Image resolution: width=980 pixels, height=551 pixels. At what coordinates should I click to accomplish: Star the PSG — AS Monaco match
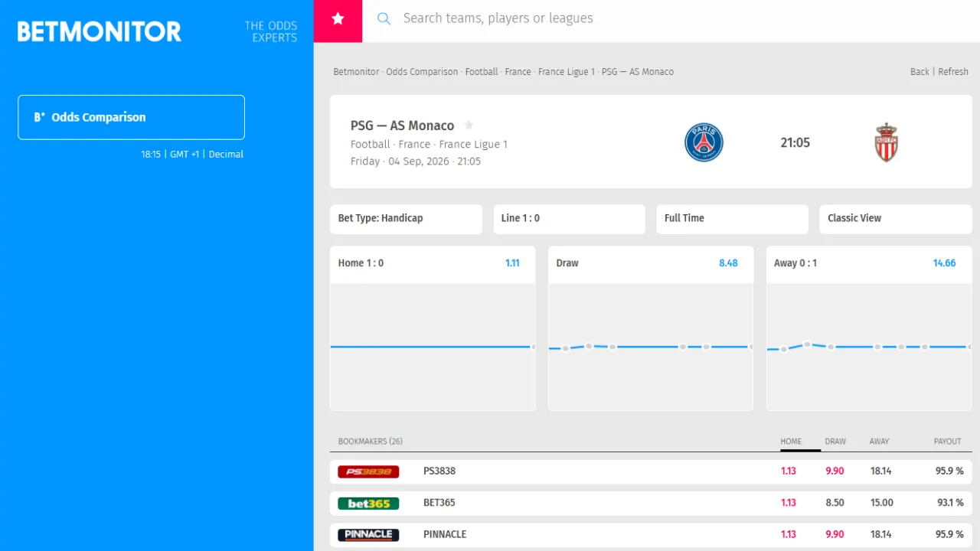click(469, 126)
